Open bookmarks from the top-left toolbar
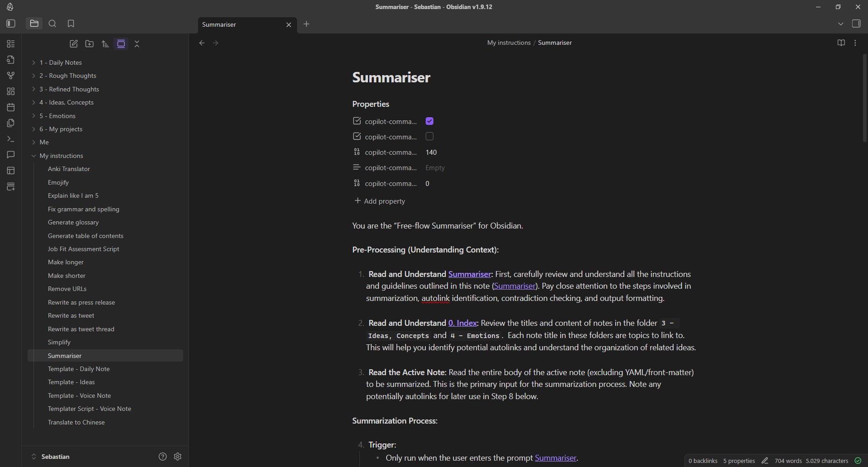 (71, 24)
